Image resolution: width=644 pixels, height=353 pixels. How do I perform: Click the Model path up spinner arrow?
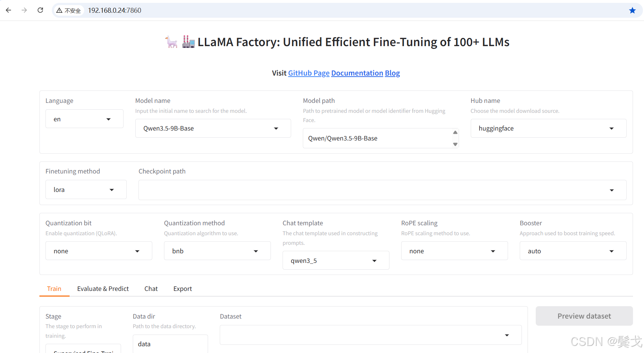point(455,132)
